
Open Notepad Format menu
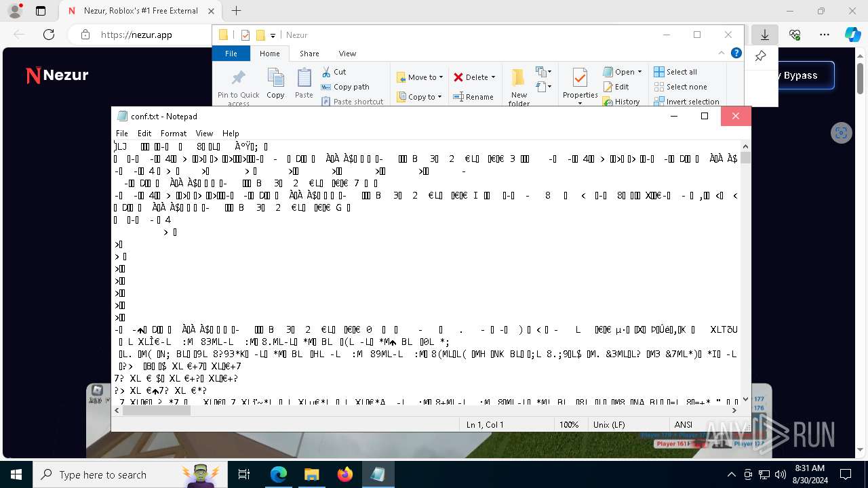[x=174, y=134]
